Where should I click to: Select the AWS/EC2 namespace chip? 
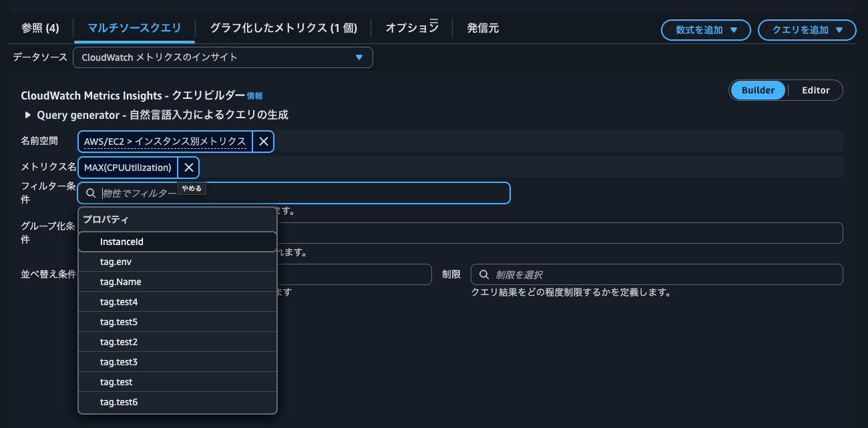(x=165, y=142)
